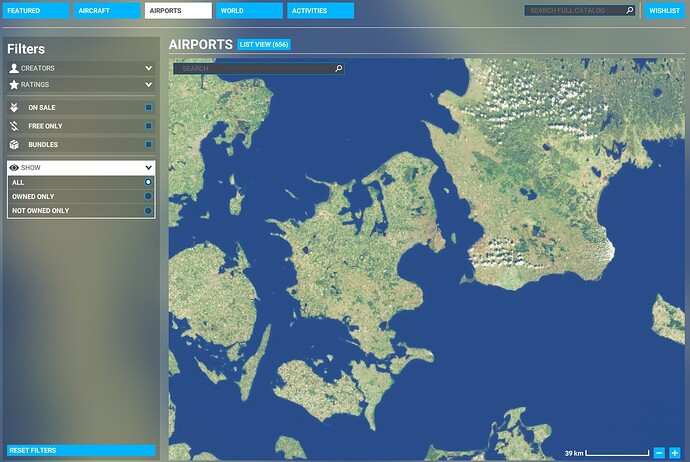This screenshot has height=462, width=690.
Task: Check the Bundles filter box
Action: 148,144
